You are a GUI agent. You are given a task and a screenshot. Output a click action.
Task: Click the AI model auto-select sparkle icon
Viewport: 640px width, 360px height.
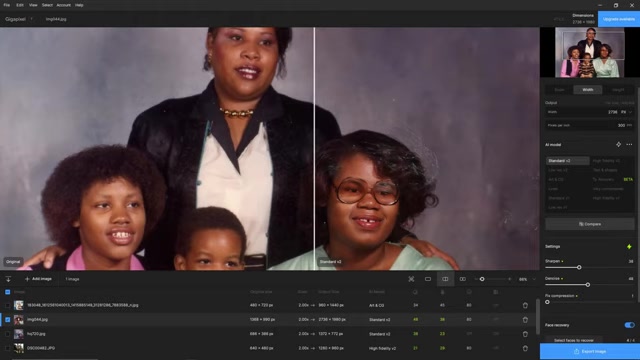coord(618,144)
